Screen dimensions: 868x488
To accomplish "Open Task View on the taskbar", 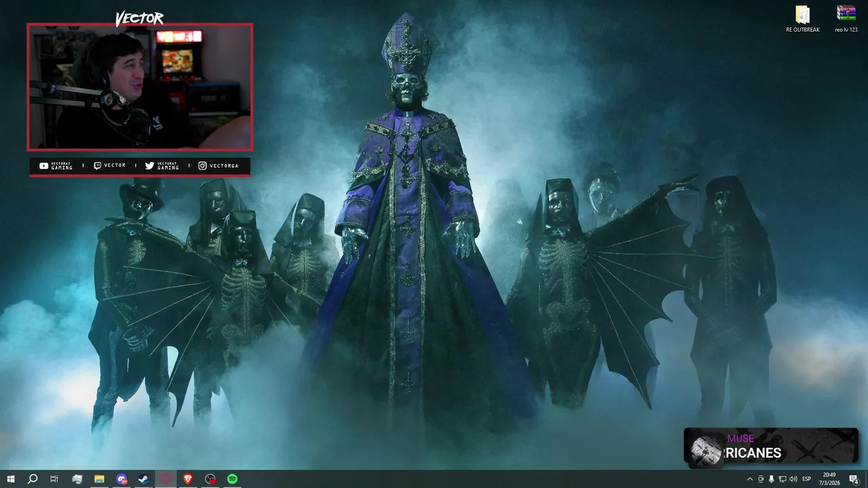I will pos(54,479).
